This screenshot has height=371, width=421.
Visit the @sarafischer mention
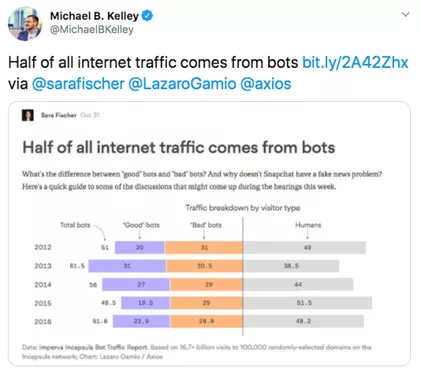pos(78,84)
